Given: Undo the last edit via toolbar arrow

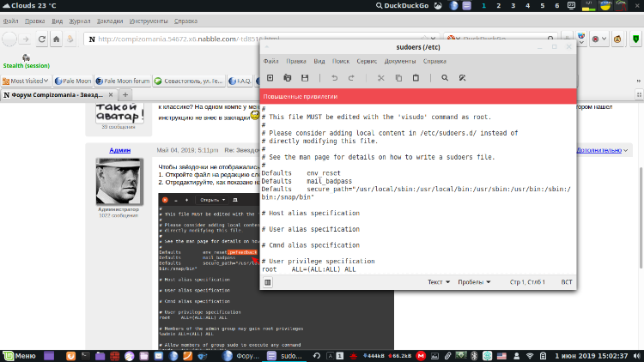Looking at the screenshot, I should click(x=335, y=78).
